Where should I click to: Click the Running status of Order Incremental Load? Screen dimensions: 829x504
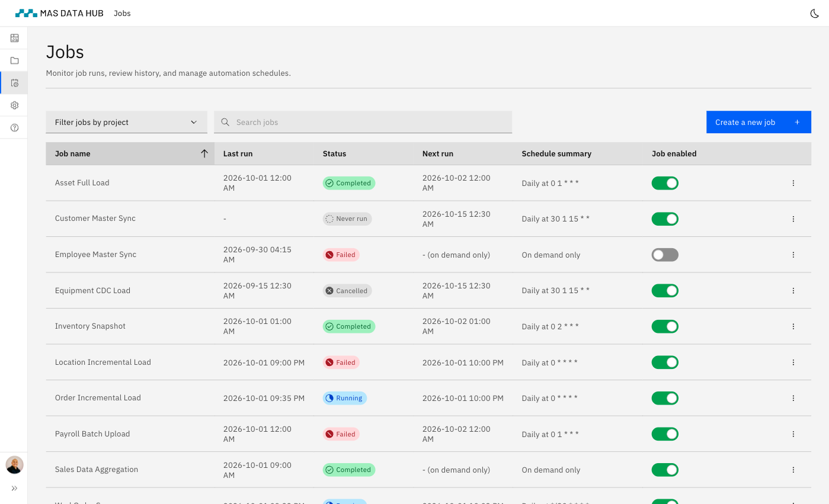click(x=345, y=398)
